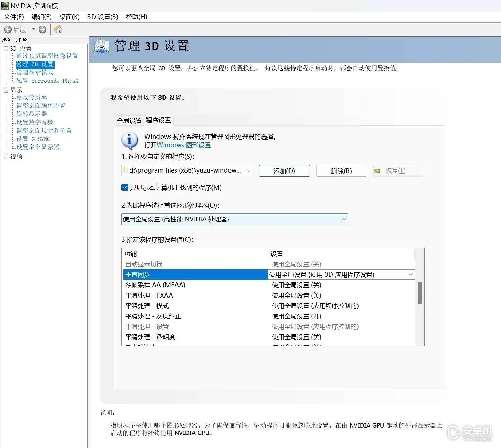The height and width of the screenshot is (448, 501).
Task: Open 设置数字音频 in the tree
Action: (x=35, y=122)
